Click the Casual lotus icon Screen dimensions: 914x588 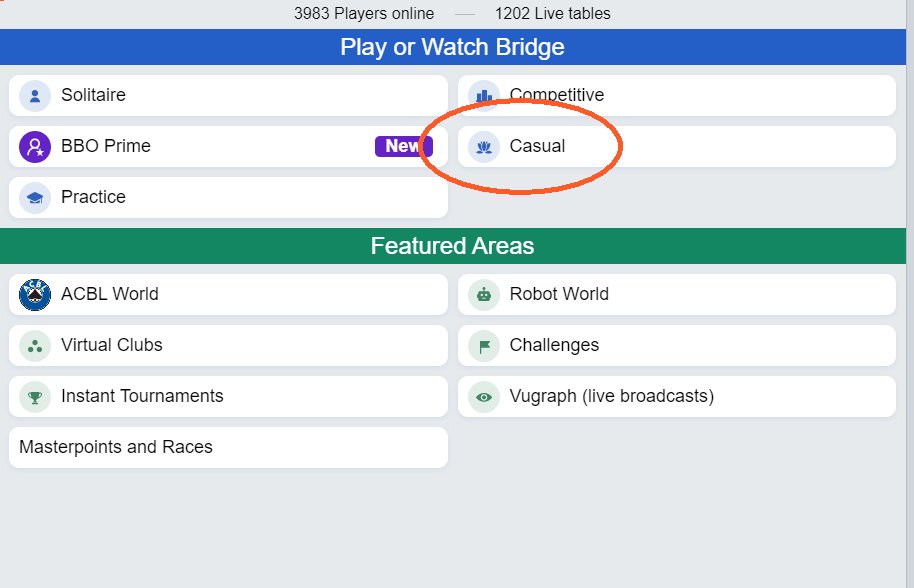point(484,147)
